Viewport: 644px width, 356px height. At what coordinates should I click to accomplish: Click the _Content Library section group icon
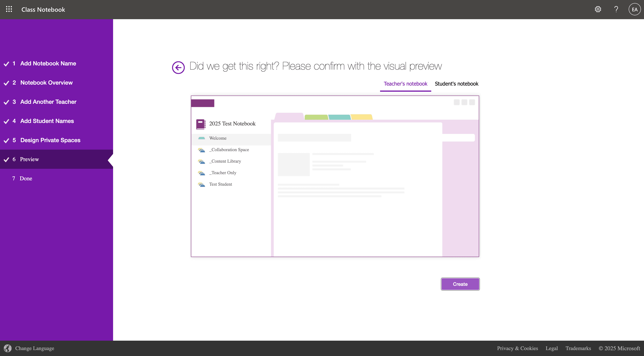point(201,161)
